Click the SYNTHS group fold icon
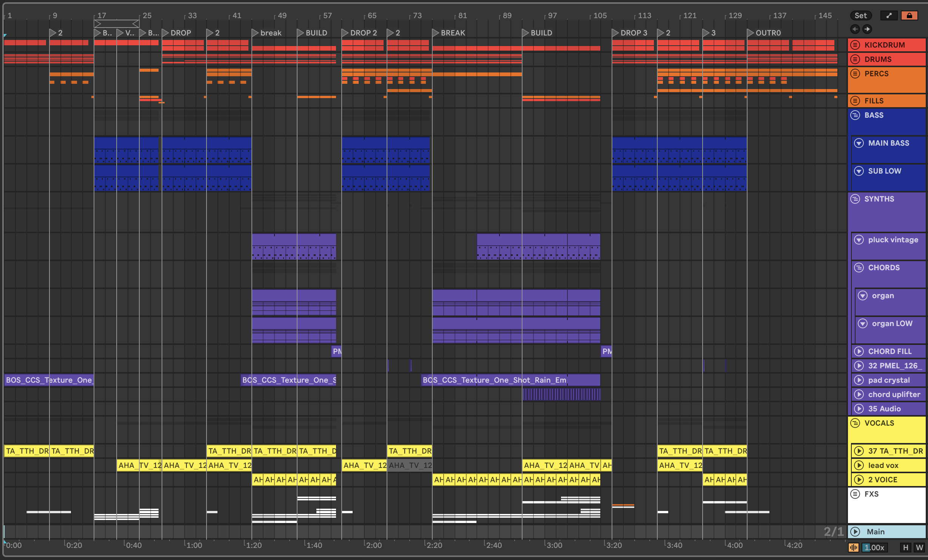Screen dimensions: 928x560 pyautogui.click(x=856, y=199)
